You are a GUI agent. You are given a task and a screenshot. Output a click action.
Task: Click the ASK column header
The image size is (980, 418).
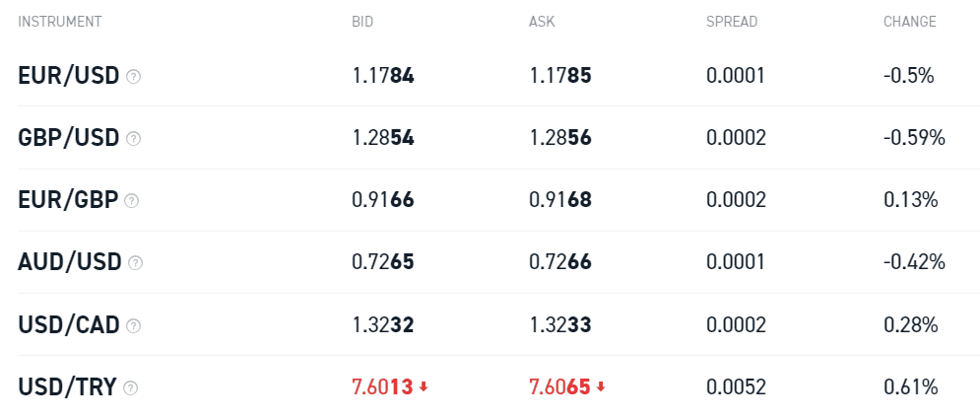542,22
